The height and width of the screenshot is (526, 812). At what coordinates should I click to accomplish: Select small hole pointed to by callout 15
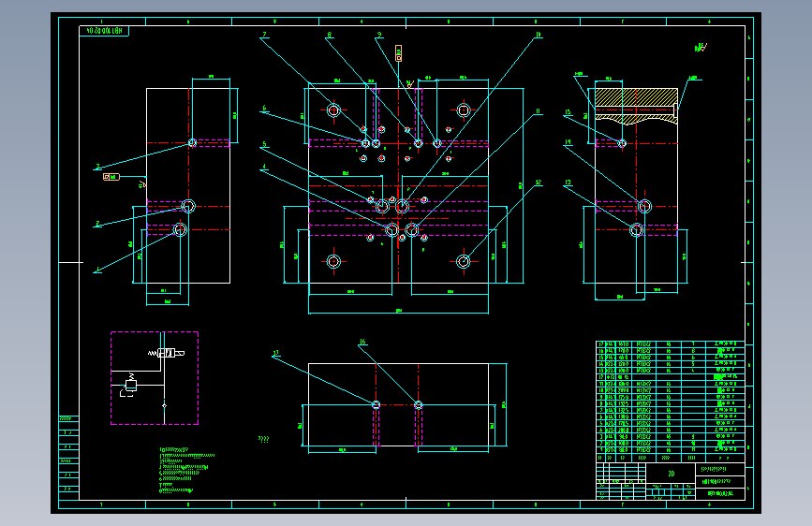tap(622, 143)
